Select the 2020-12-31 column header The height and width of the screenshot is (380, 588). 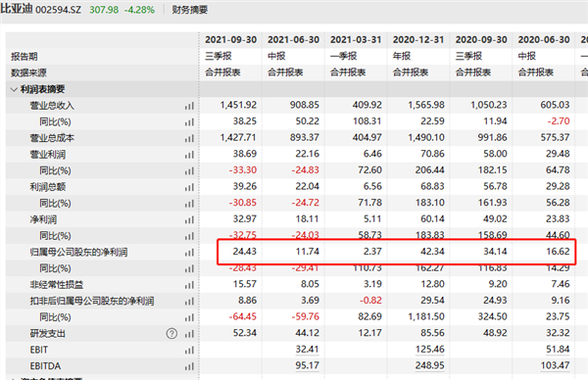point(418,40)
